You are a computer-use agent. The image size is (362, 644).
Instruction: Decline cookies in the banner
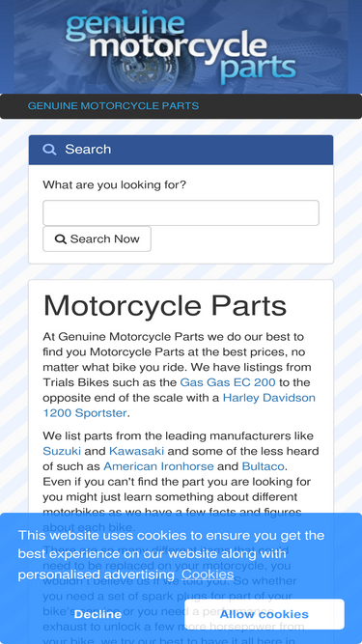click(97, 614)
